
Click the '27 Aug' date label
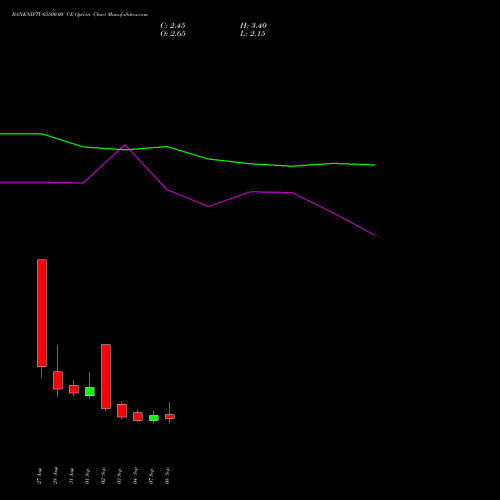click(39, 476)
